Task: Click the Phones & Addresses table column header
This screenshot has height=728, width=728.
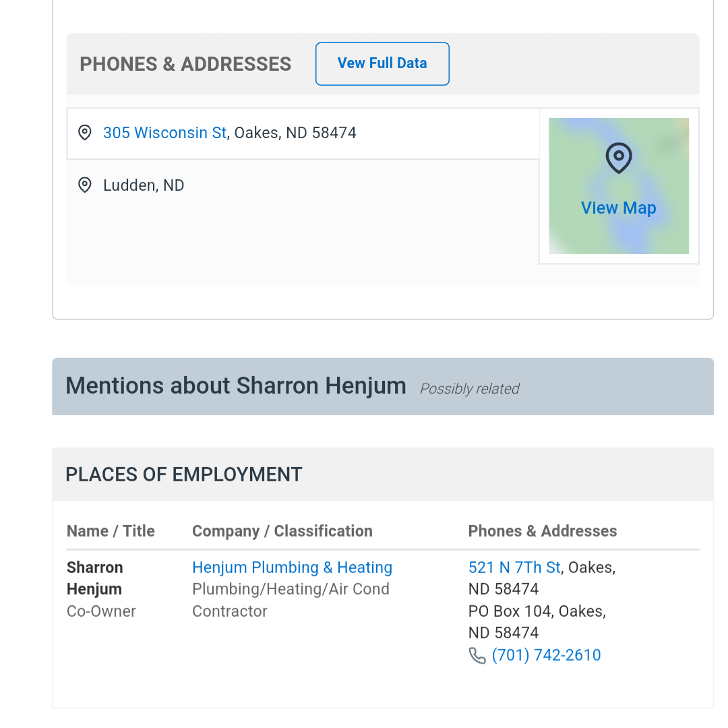Action: click(542, 531)
